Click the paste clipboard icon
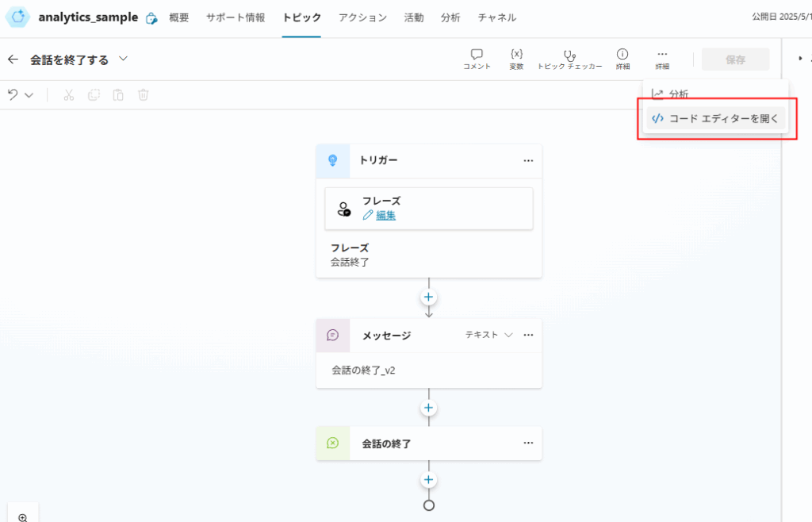 coord(118,94)
